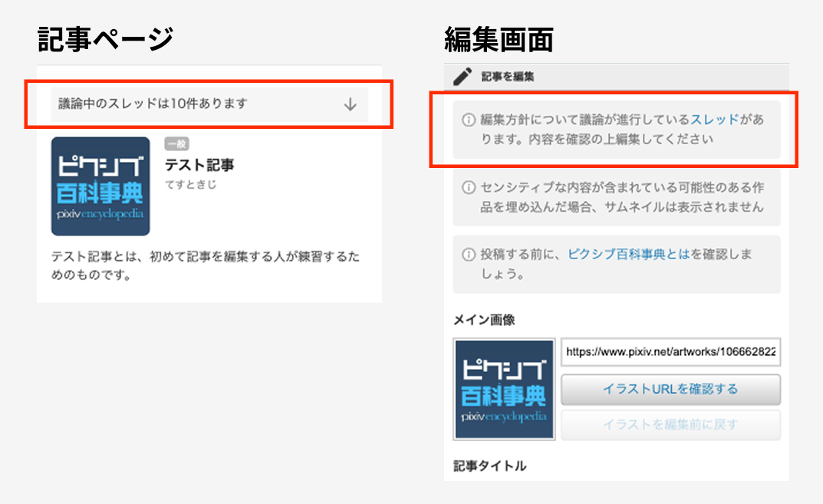
Task: Click the info icon beside 編集方針について notice
Action: coord(468,120)
